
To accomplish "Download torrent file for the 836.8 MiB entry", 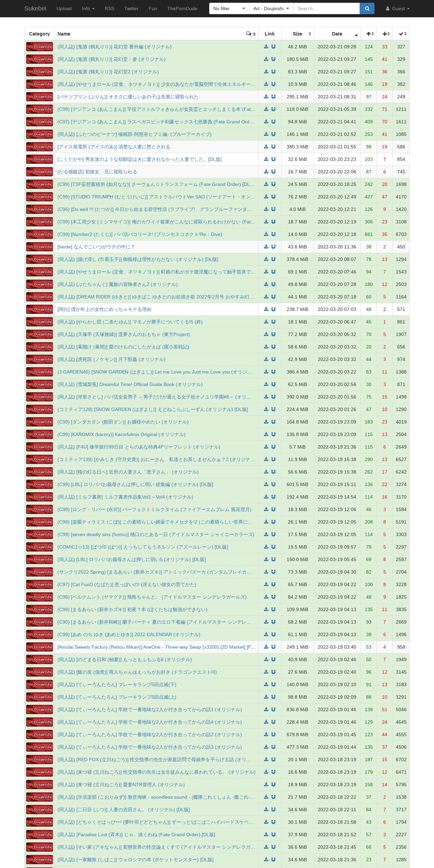I will [266, 709].
